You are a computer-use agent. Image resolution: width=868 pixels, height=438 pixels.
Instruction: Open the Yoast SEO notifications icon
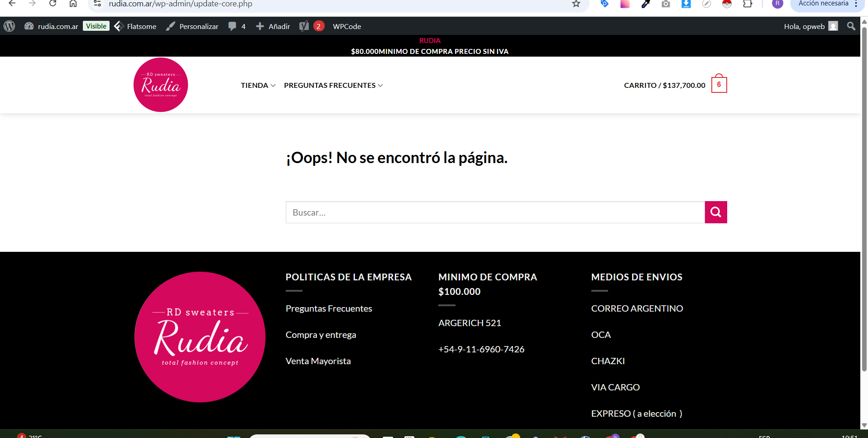pos(305,26)
